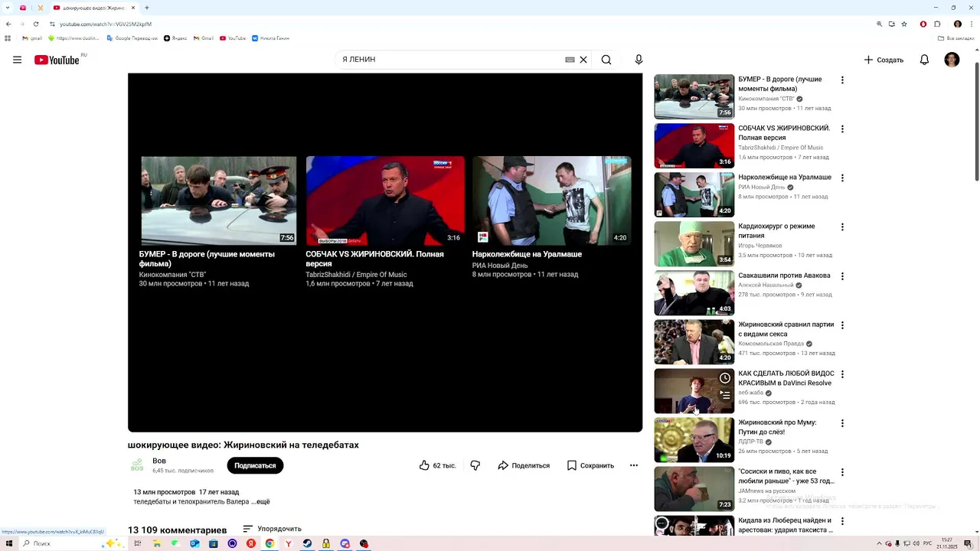Open browser zoom magnifier icon
The image size is (980, 551).
(x=880, y=24)
